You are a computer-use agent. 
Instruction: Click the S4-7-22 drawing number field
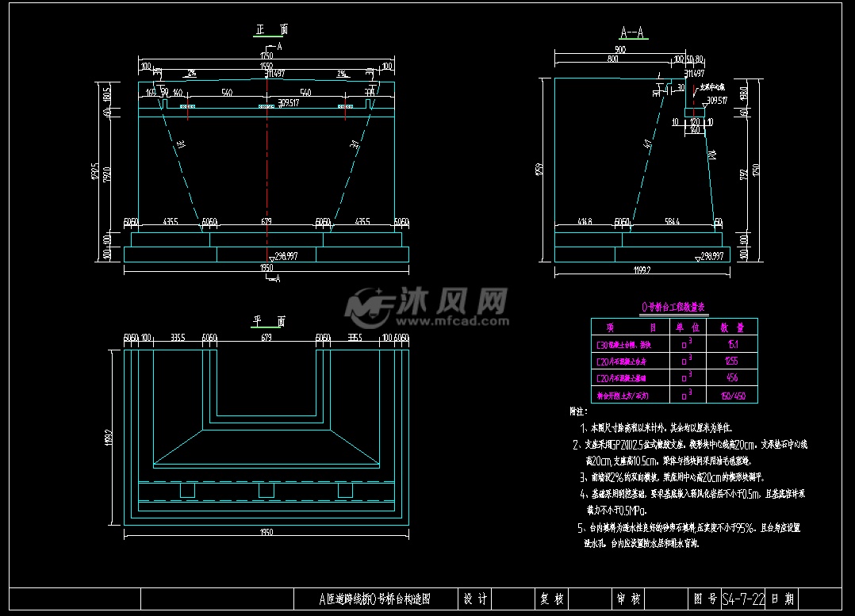(743, 599)
